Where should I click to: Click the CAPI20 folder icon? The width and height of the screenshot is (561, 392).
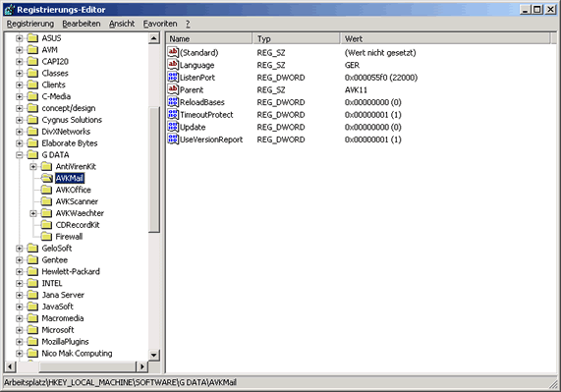pos(32,62)
